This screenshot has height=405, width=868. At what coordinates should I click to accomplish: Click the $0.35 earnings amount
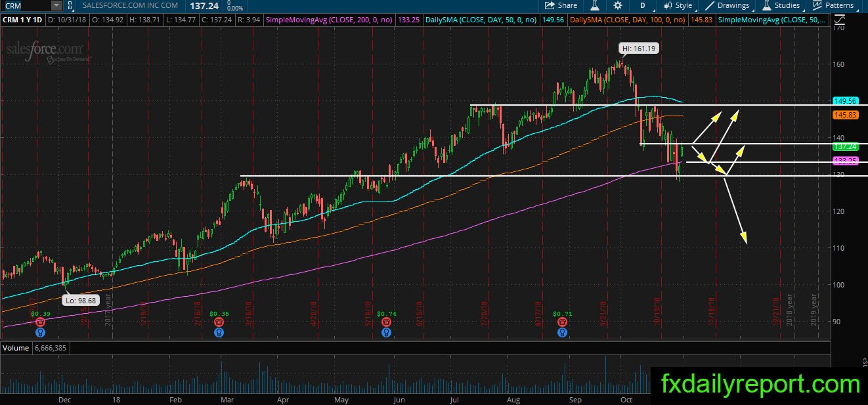(219, 314)
